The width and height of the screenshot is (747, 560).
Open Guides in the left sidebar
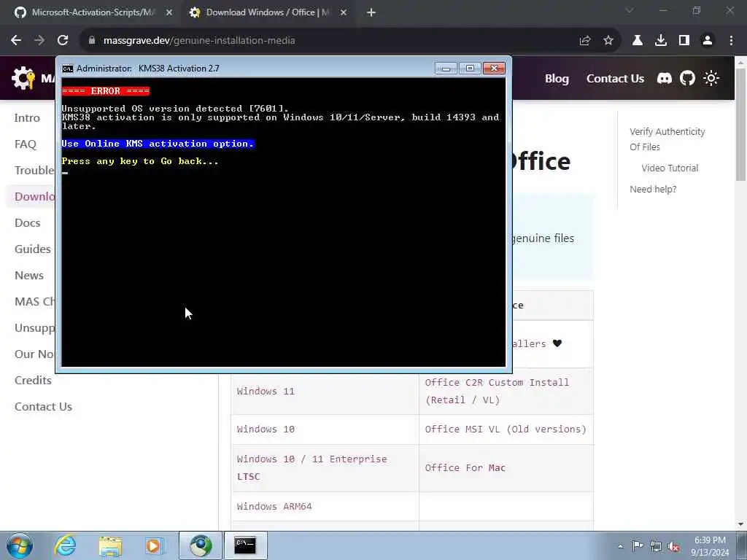32,249
